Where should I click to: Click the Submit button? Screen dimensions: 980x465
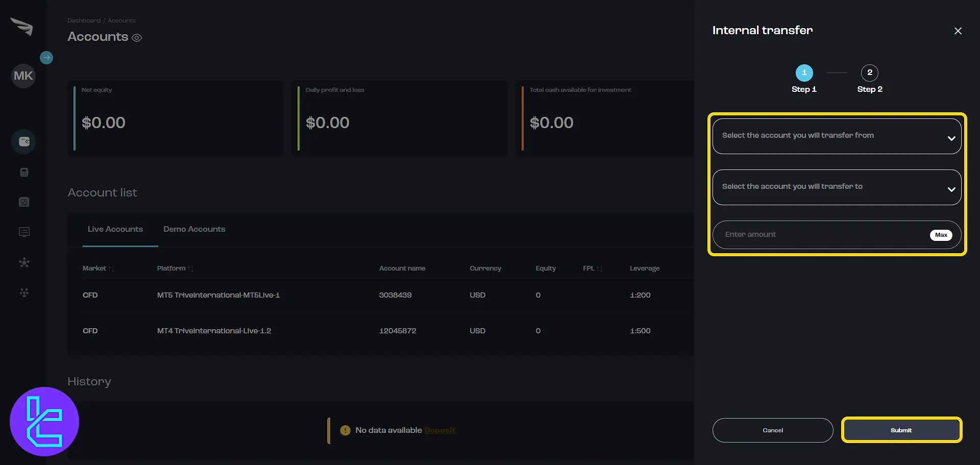point(901,430)
